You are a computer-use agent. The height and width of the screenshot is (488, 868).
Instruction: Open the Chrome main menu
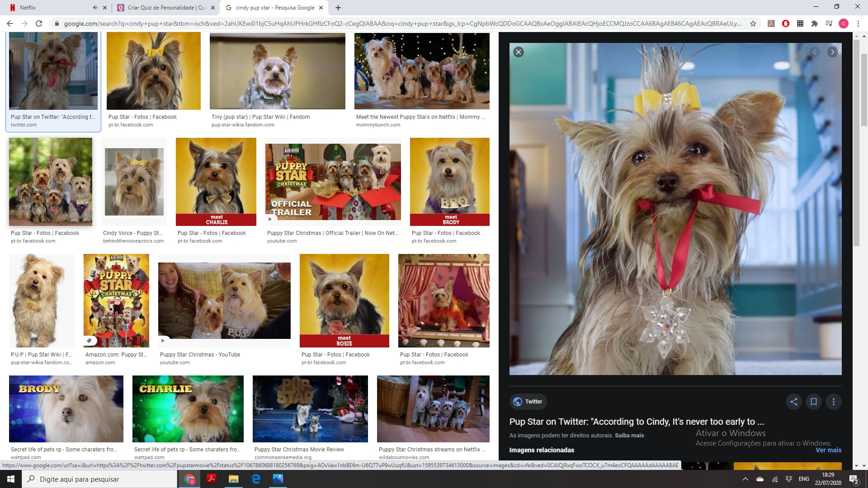pos(858,23)
